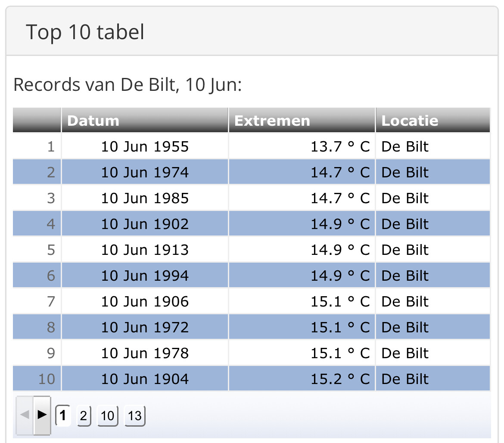Image resolution: width=504 pixels, height=443 pixels.
Task: Sort by the Datum column header
Action: tap(145, 120)
